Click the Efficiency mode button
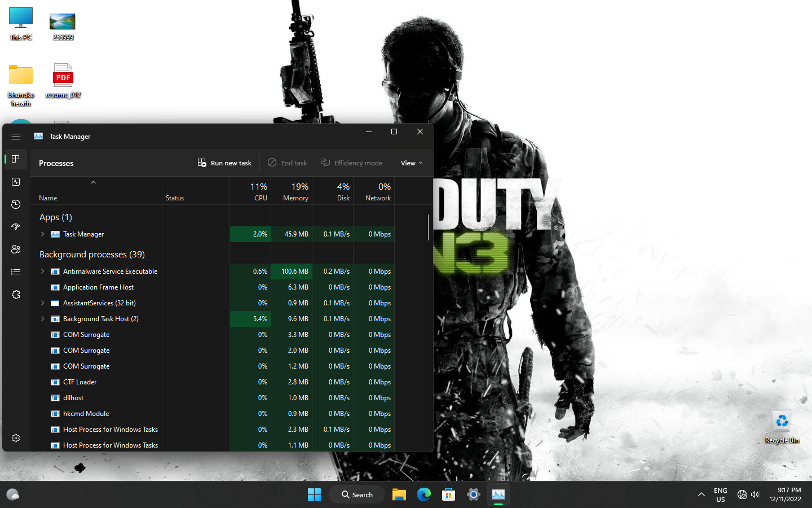 (352, 163)
